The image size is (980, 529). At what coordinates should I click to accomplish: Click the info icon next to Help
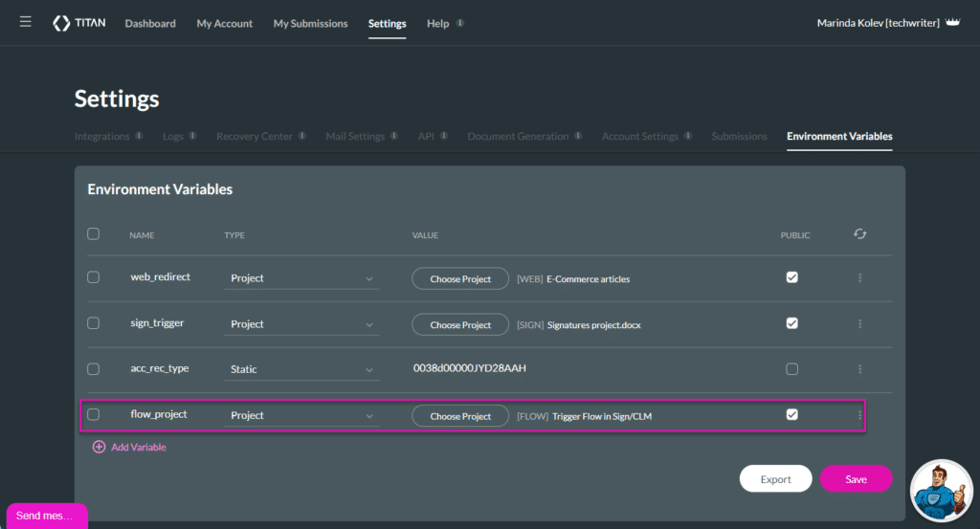point(460,23)
